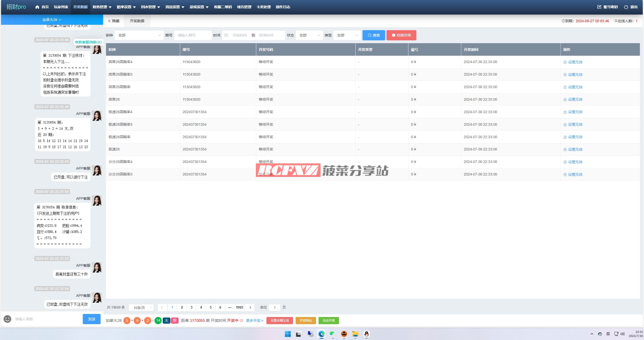Open the 状态 dropdown filter
644x340 pixels.
click(309, 35)
